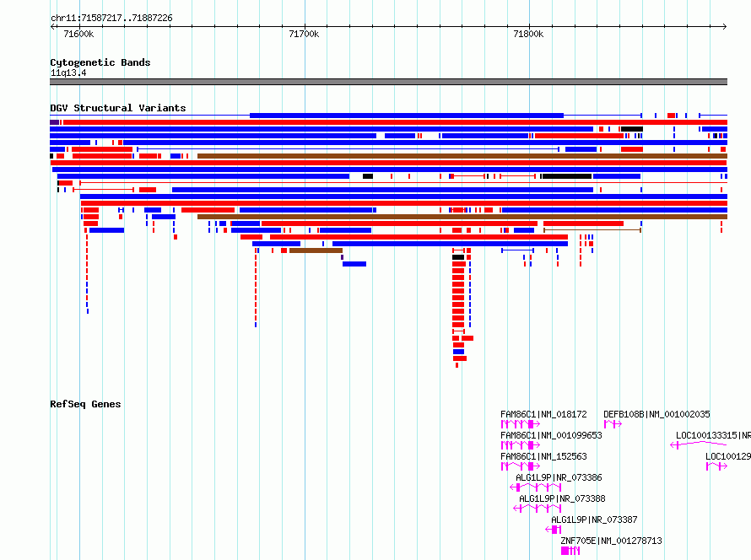This screenshot has height=560, width=751.
Task: Click the short blue variant below the brown bar
Action: coord(354,264)
